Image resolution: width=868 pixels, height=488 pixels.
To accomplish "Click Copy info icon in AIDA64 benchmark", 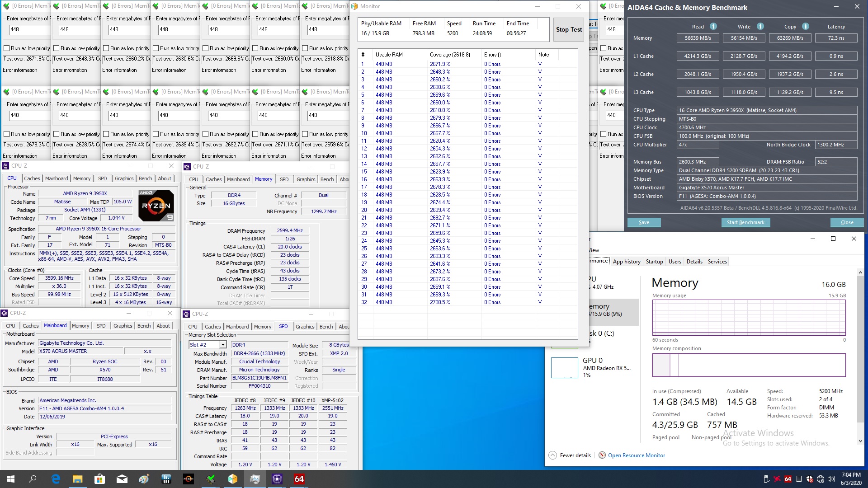I will [x=806, y=26].
